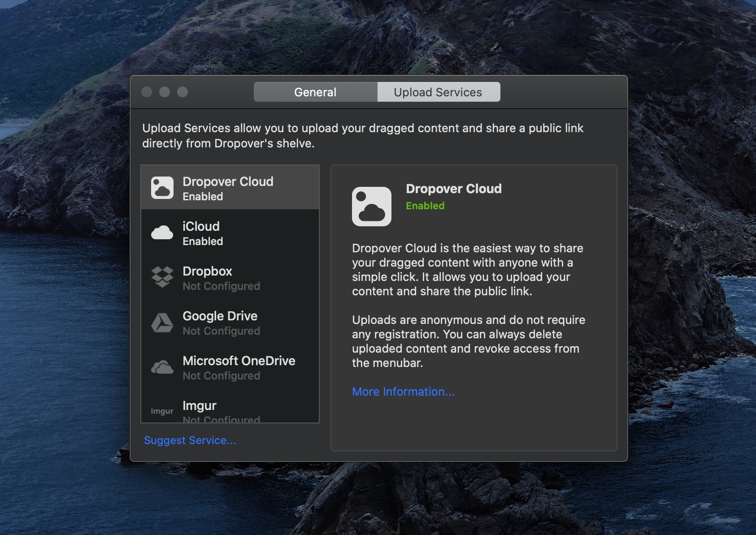Select the Imgur service name
The image size is (756, 535).
pyautogui.click(x=199, y=406)
